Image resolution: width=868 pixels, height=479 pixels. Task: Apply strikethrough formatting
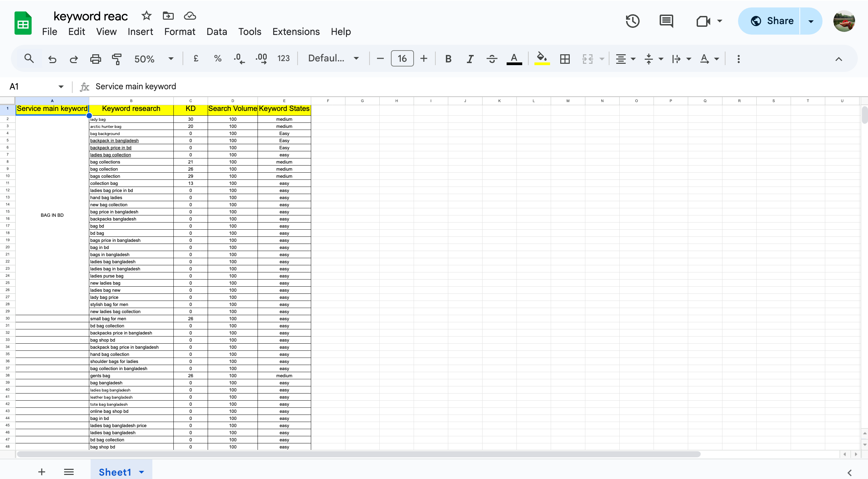492,58
